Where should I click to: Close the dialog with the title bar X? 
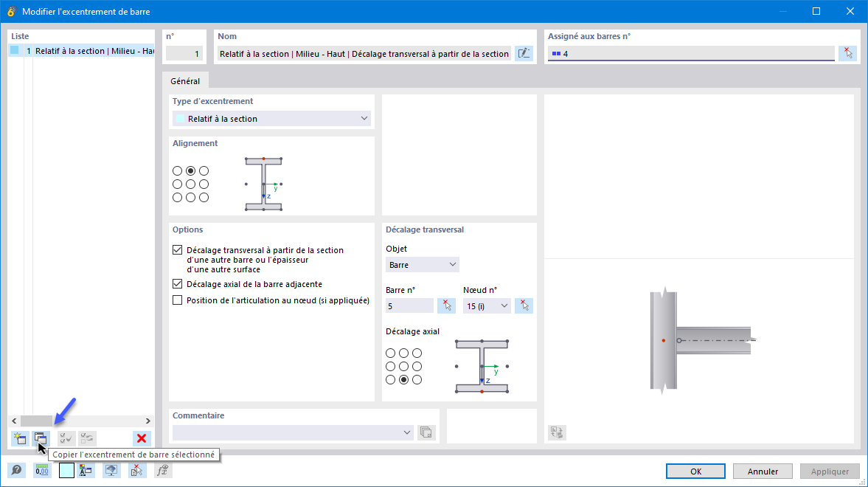point(850,11)
